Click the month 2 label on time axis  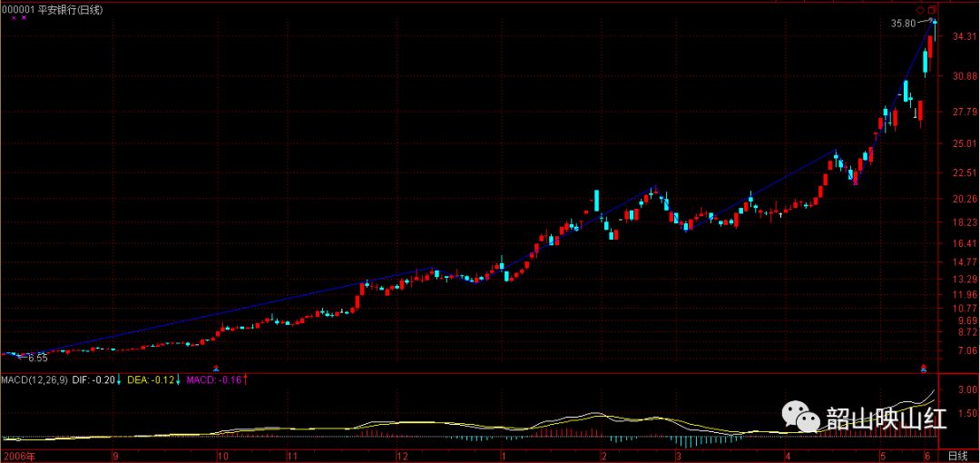click(603, 455)
